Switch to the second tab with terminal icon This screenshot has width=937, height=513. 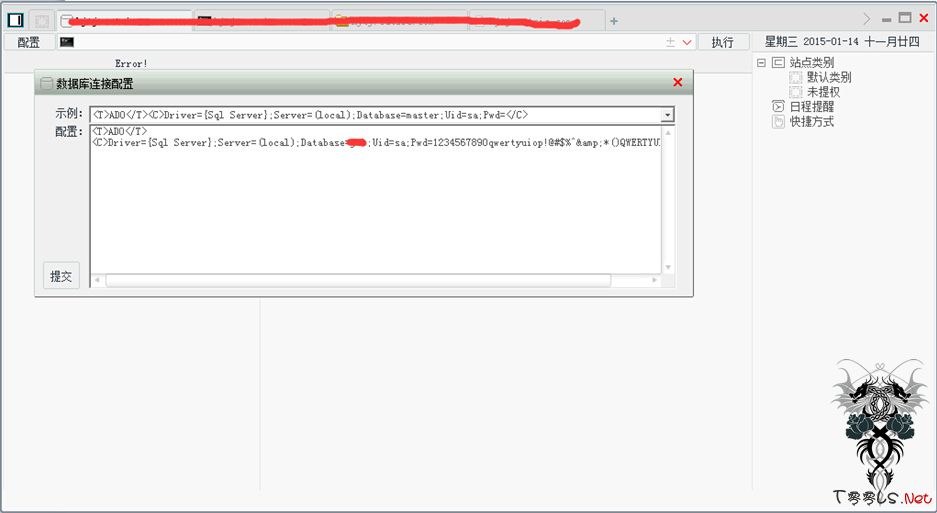click(263, 21)
